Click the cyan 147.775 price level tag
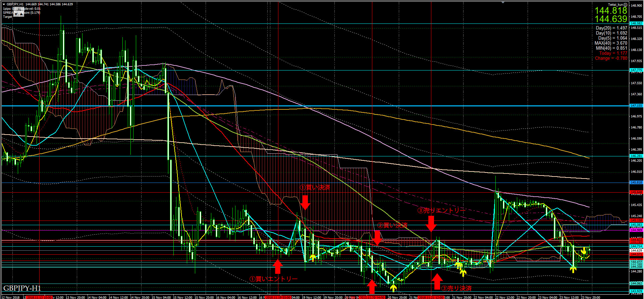 pos(636,70)
